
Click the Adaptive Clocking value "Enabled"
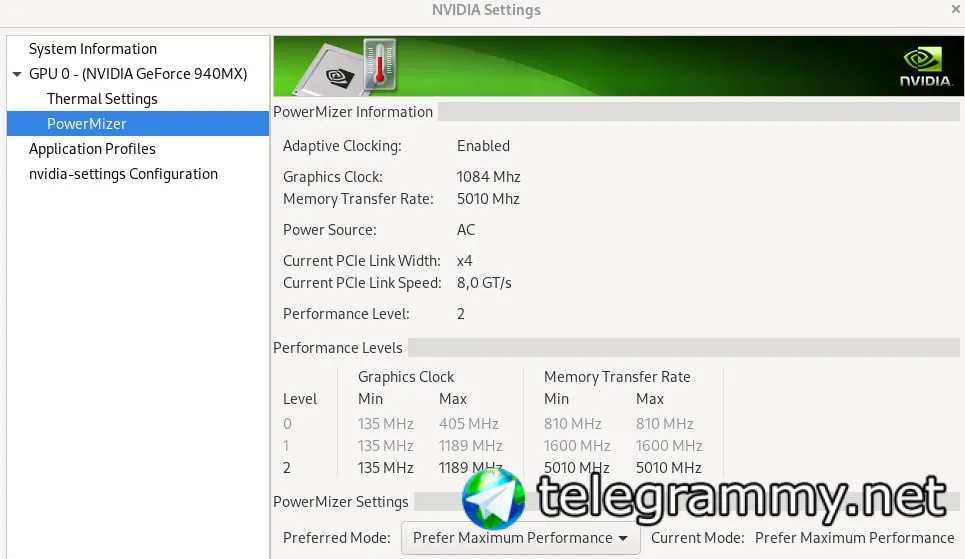(x=483, y=146)
